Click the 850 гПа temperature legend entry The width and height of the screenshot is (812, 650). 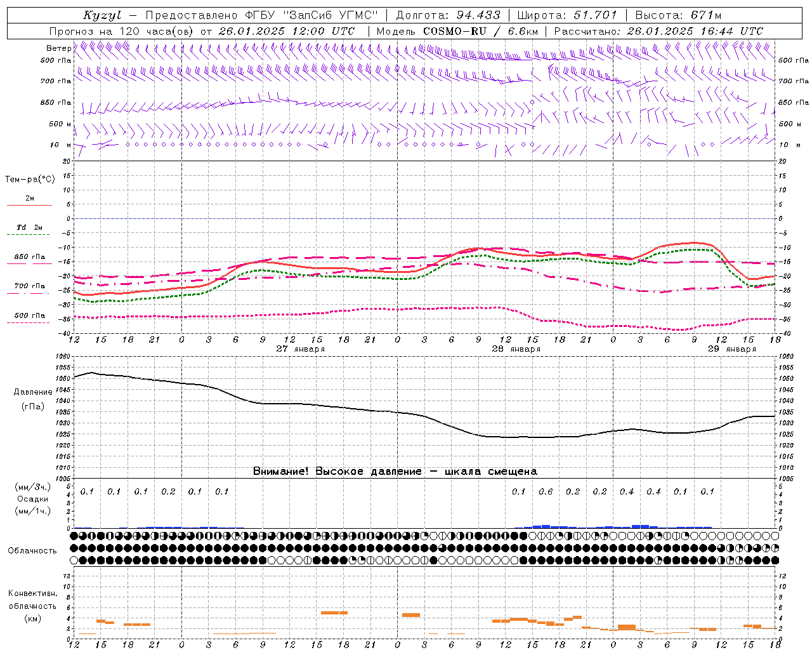pos(29,256)
